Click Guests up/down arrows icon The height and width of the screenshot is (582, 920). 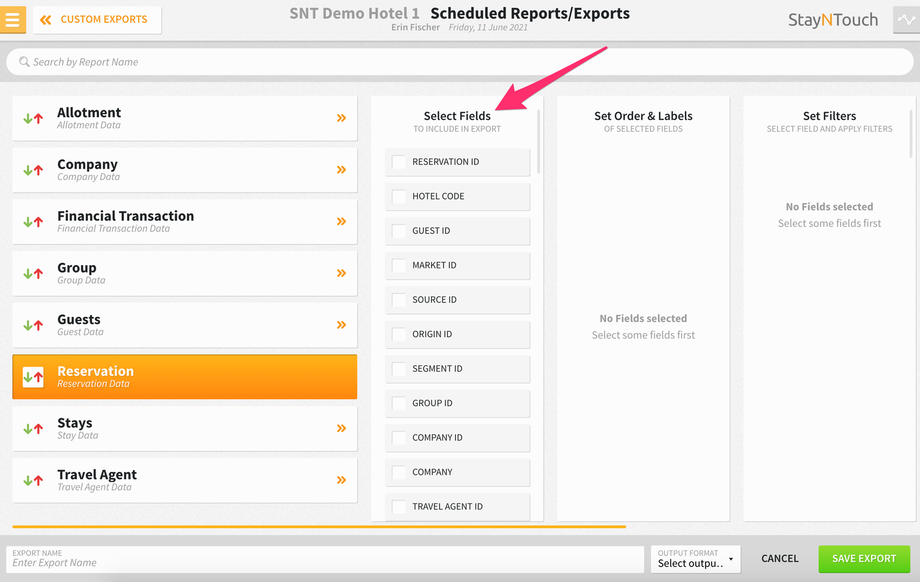click(33, 325)
